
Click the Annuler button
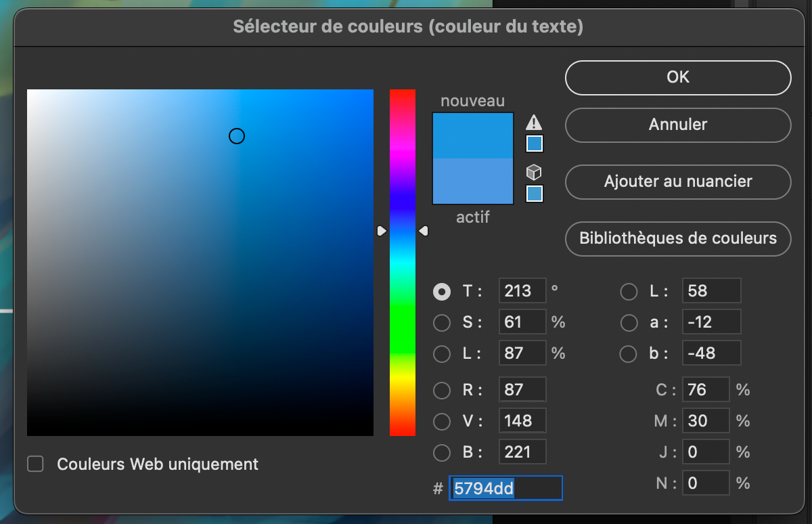pyautogui.click(x=677, y=125)
